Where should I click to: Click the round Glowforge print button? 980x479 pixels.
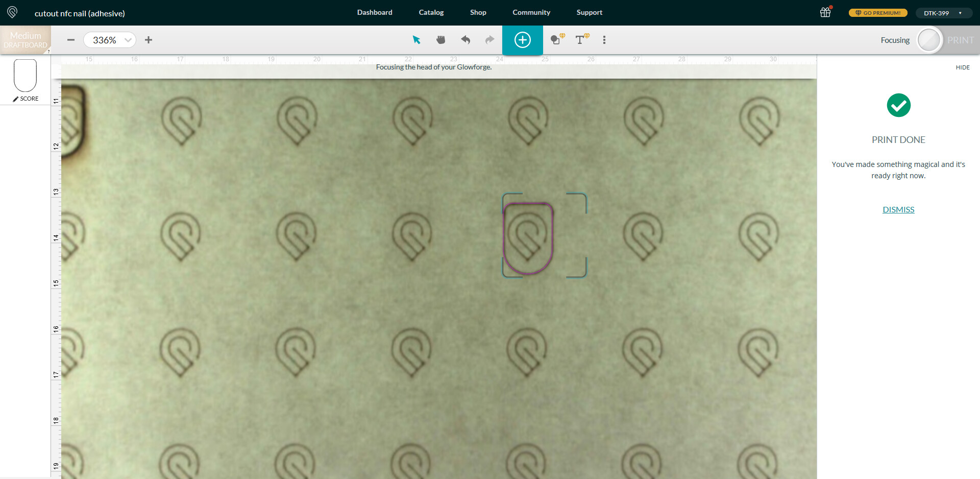[929, 40]
